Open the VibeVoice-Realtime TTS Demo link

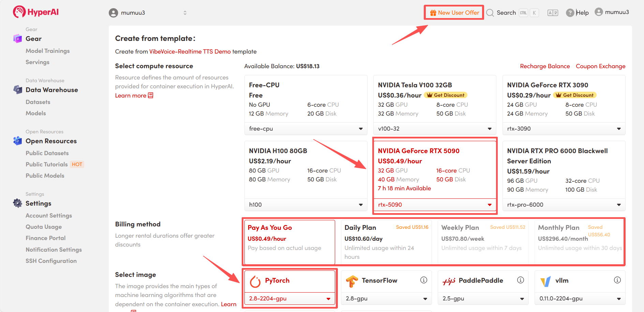coord(190,51)
